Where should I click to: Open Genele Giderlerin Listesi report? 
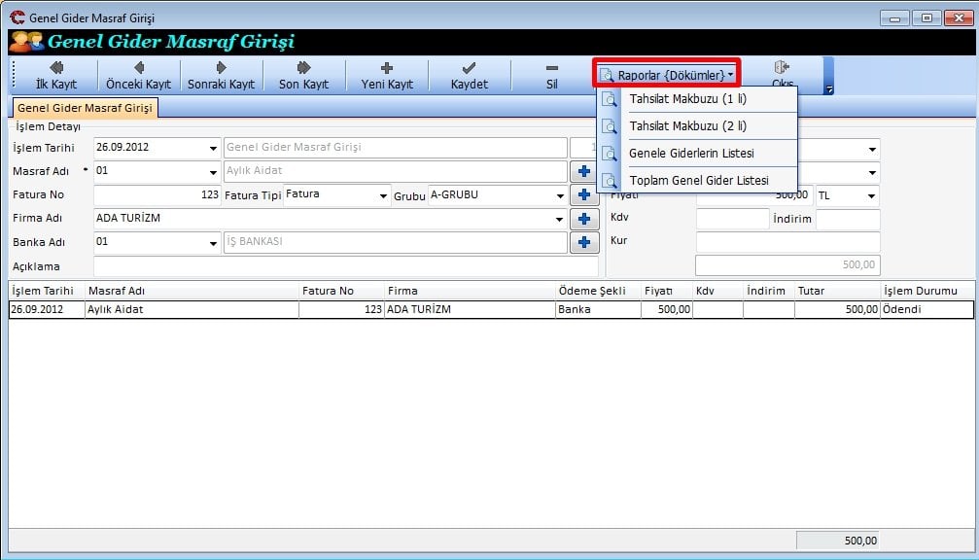[x=690, y=154]
